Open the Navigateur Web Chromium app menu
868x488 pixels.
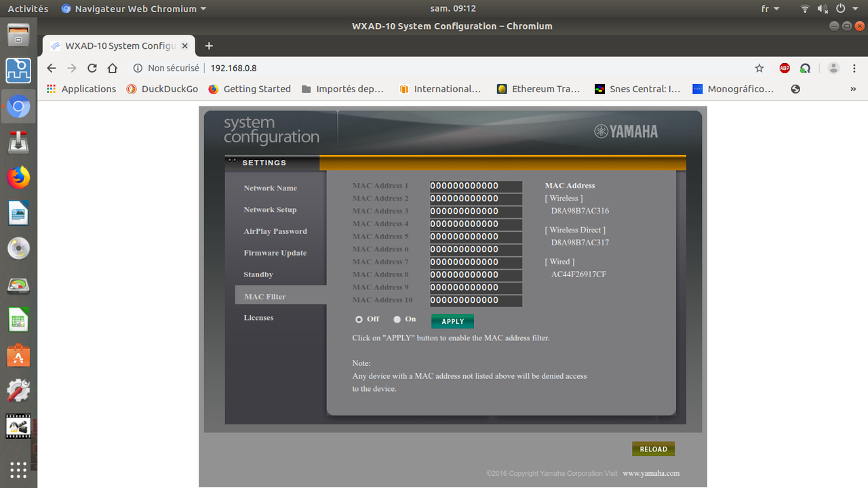134,9
